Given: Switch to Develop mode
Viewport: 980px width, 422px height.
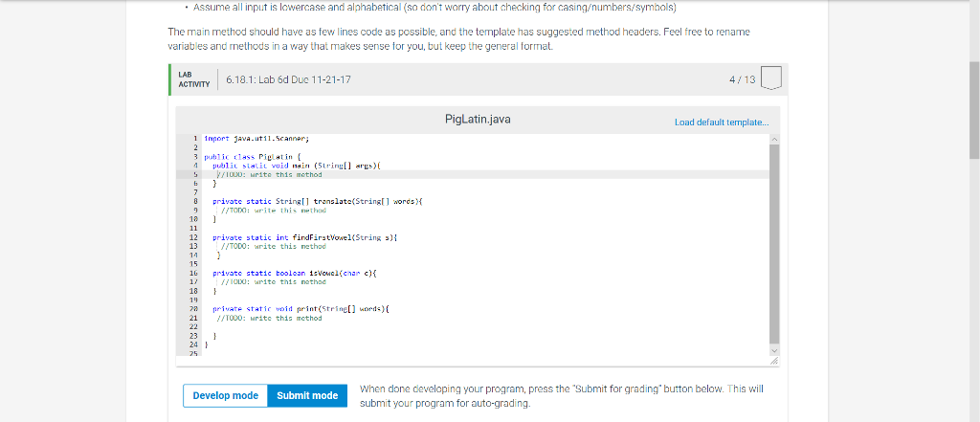Looking at the screenshot, I should [225, 395].
